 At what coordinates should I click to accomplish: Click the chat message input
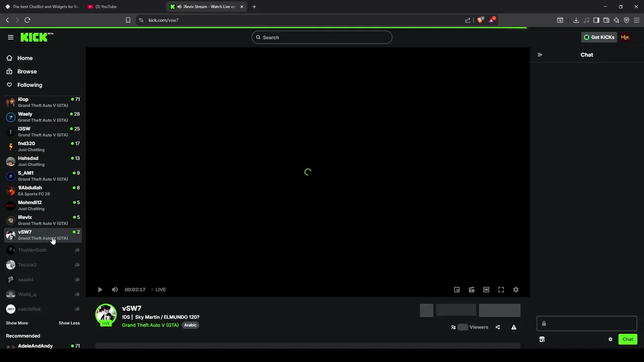click(587, 323)
